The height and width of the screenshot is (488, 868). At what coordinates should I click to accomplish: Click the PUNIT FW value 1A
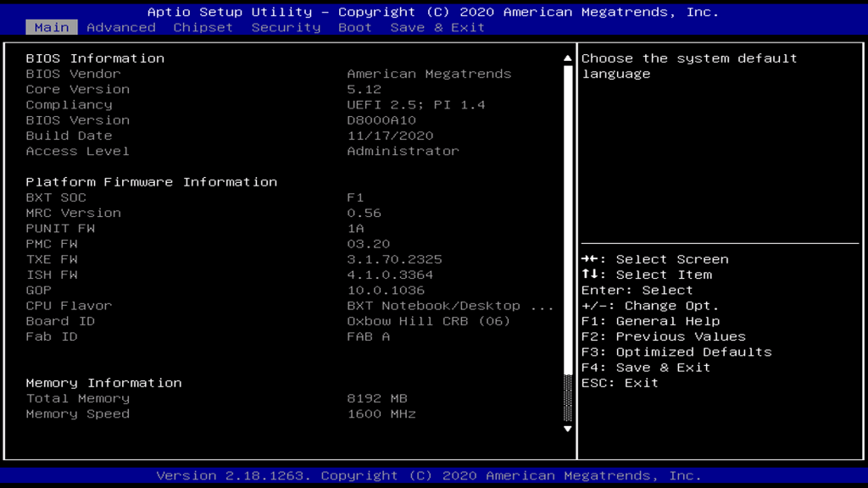tap(355, 229)
